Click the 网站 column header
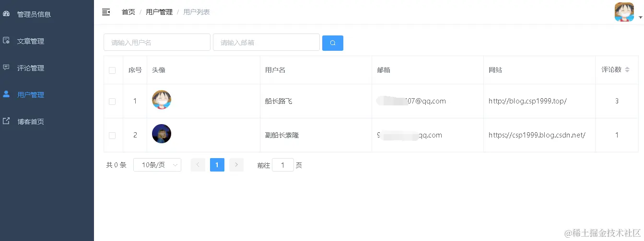644x241 pixels. tap(495, 70)
